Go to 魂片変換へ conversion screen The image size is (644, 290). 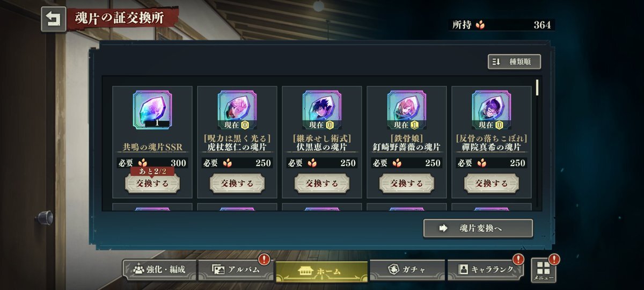[478, 228]
